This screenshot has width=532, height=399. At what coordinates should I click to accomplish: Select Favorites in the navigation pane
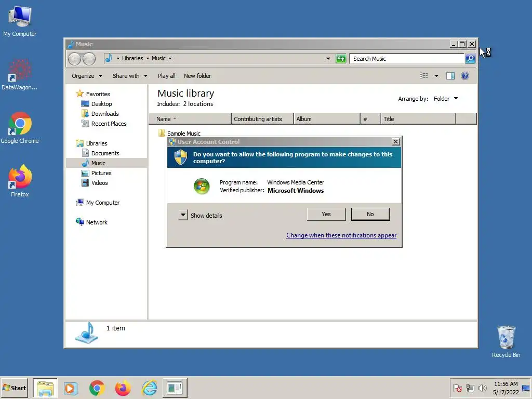tap(94, 94)
